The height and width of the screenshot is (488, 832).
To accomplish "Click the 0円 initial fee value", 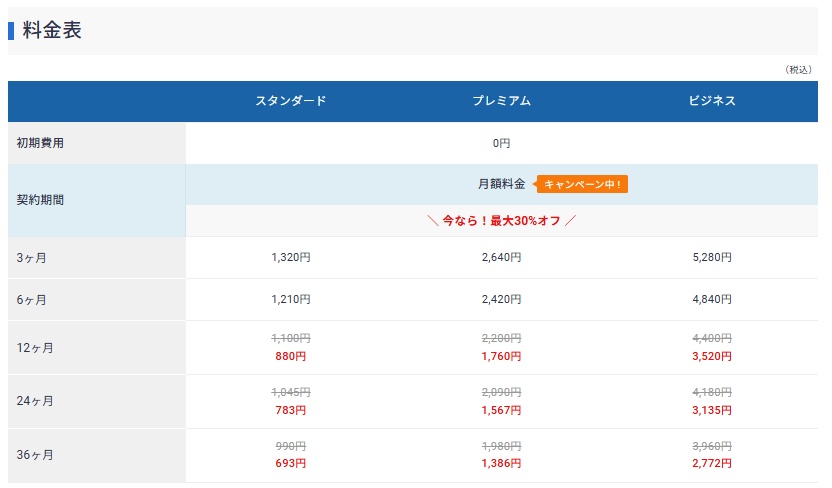I will click(x=501, y=143).
